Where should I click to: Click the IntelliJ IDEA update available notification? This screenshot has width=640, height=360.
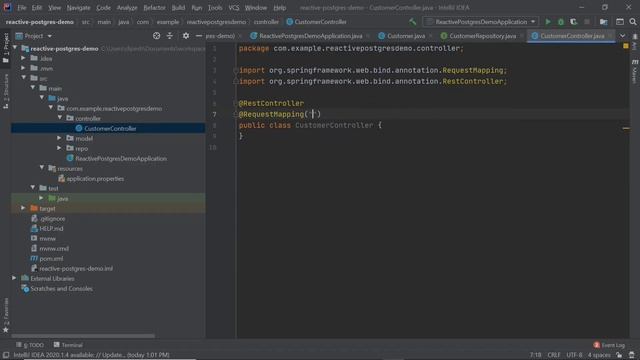(x=91, y=355)
